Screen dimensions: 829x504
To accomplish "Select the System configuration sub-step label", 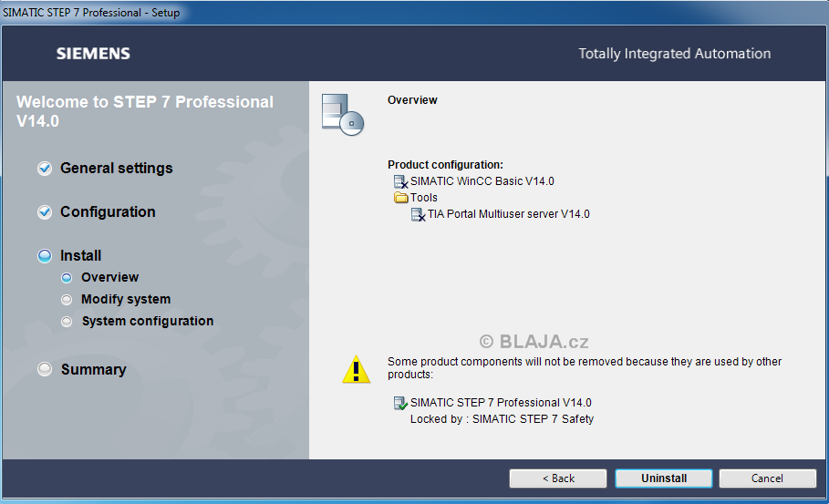I will point(148,321).
